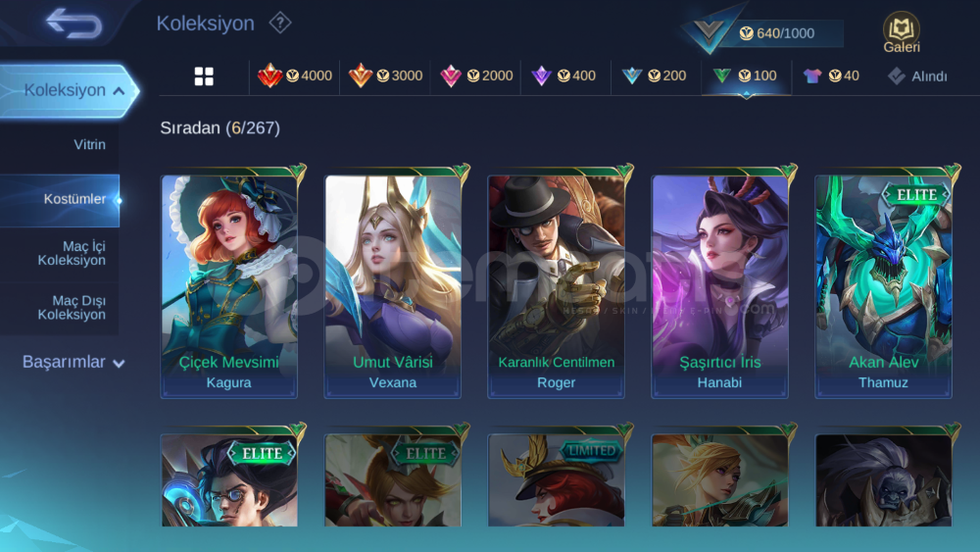The image size is (980, 552).
Task: Show all tiers with the grid icon
Action: coord(204,76)
